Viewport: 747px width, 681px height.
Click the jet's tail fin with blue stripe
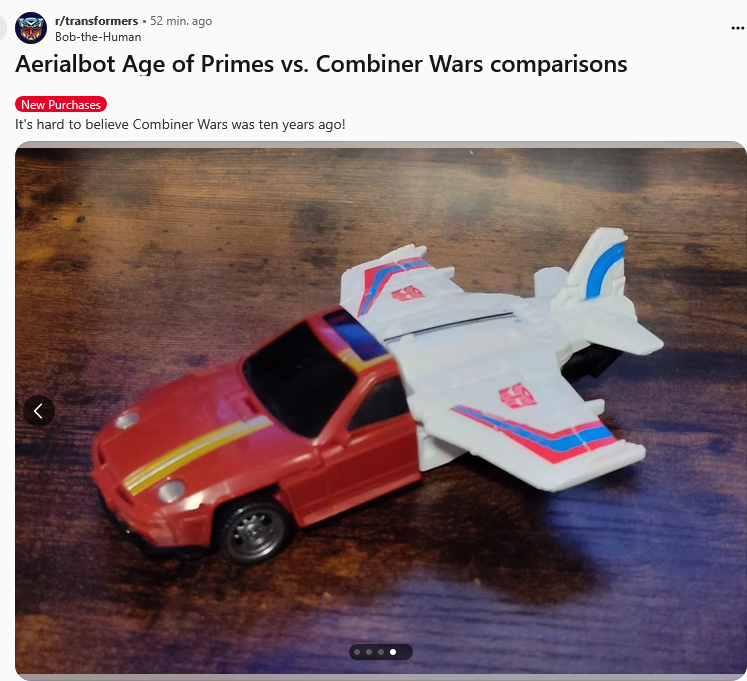point(600,265)
